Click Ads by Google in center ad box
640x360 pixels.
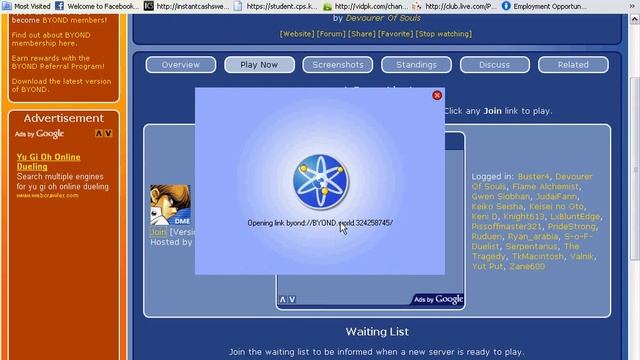coord(438,299)
